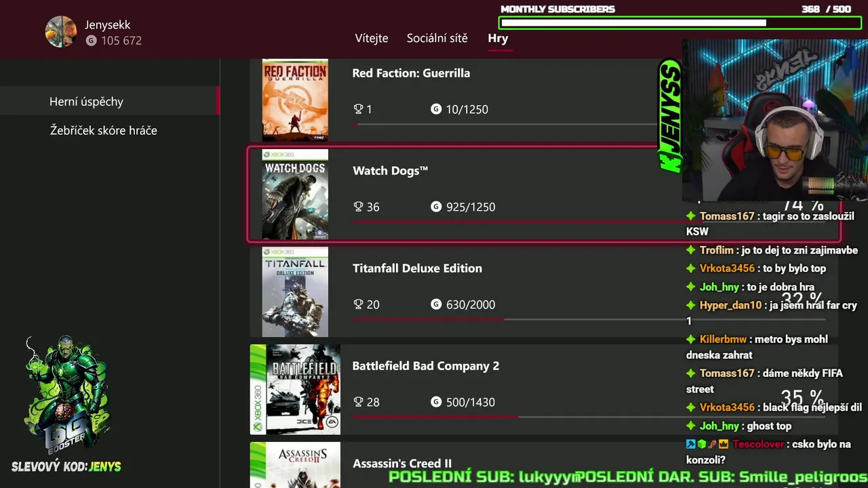Screen dimensions: 868x488
Task: Click the badge icons before Tescolover
Action: [x=707, y=444]
